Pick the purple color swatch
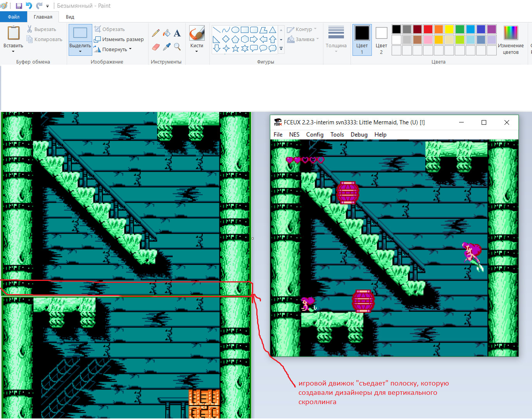Screen dimensions: 532x420 click(x=492, y=29)
